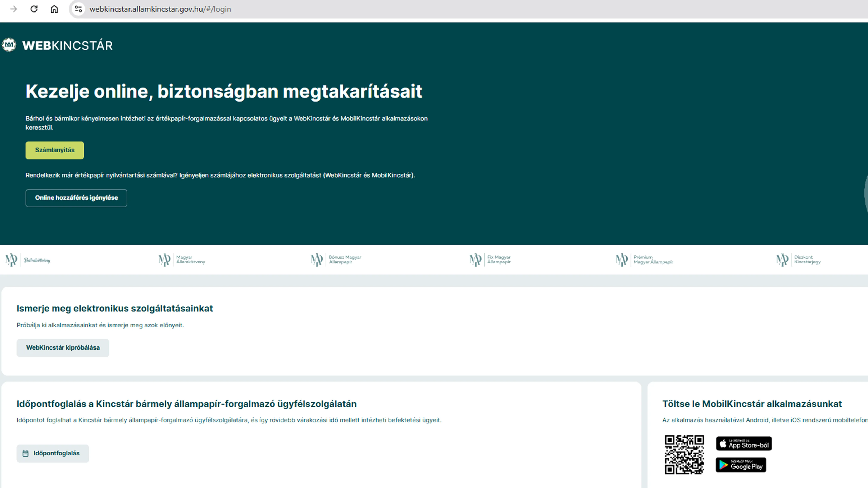The image size is (868, 488).
Task: Click heading Ismerje meg elektronikus szolgáltatásainkat
Action: click(115, 309)
